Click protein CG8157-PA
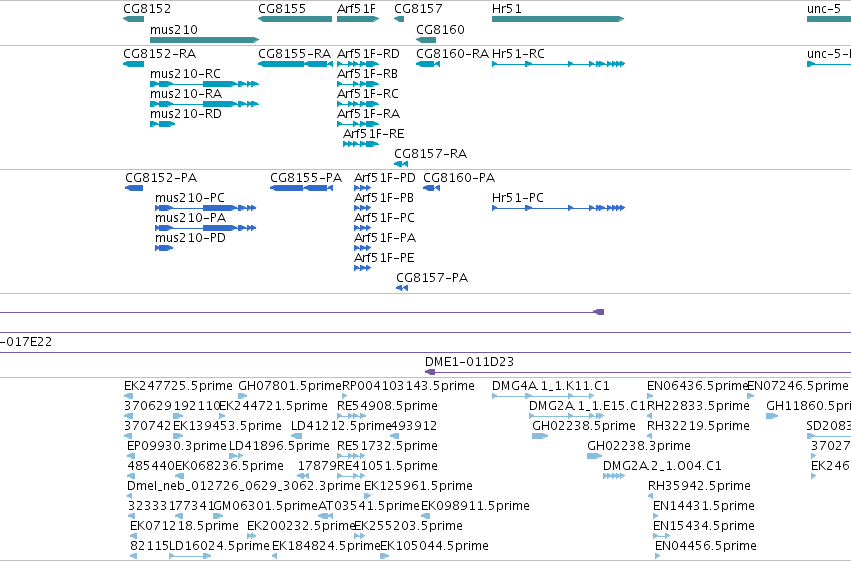The width and height of the screenshot is (851, 561). pos(431,278)
